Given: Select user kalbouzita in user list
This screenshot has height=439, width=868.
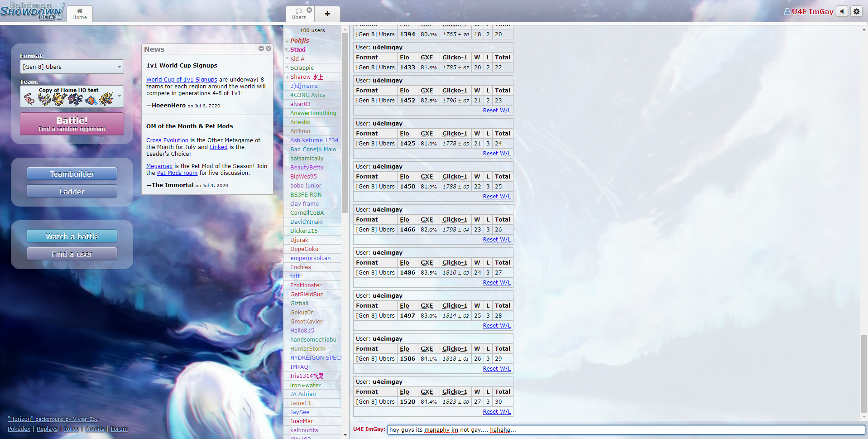Looking at the screenshot, I should pos(312,430).
